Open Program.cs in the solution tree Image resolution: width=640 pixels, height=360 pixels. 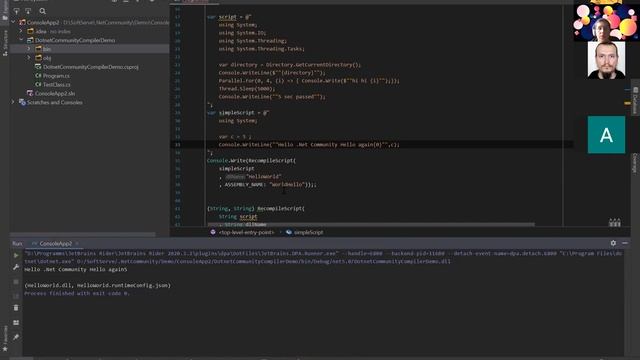point(56,76)
